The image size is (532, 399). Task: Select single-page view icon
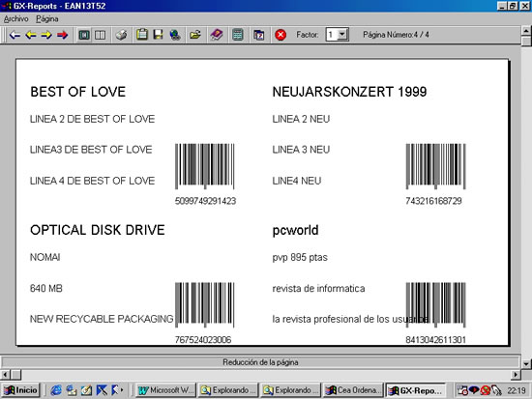coord(84,35)
